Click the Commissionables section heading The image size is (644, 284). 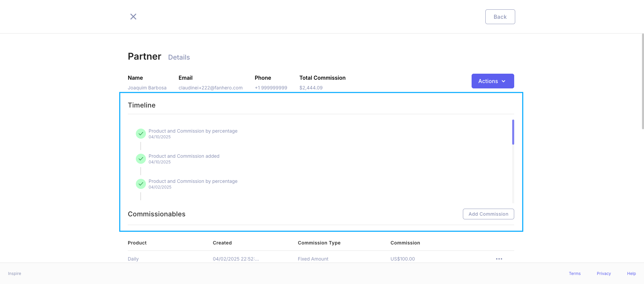(157, 214)
